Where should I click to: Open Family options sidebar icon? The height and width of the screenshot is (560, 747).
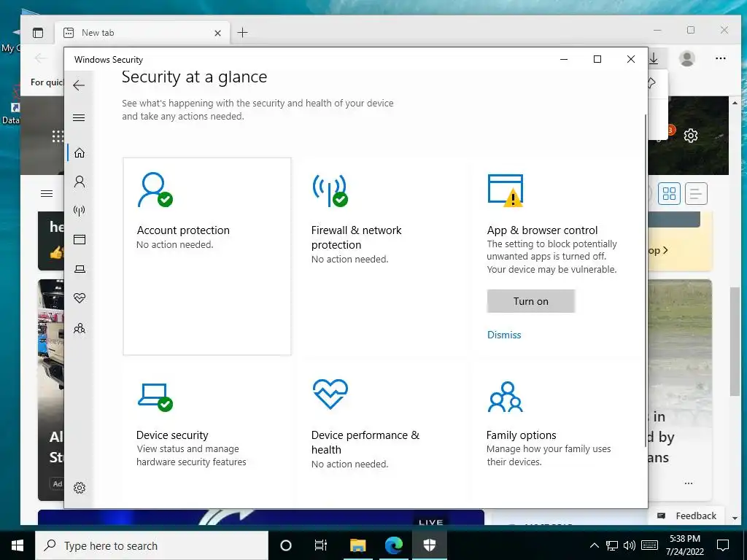[x=80, y=328]
